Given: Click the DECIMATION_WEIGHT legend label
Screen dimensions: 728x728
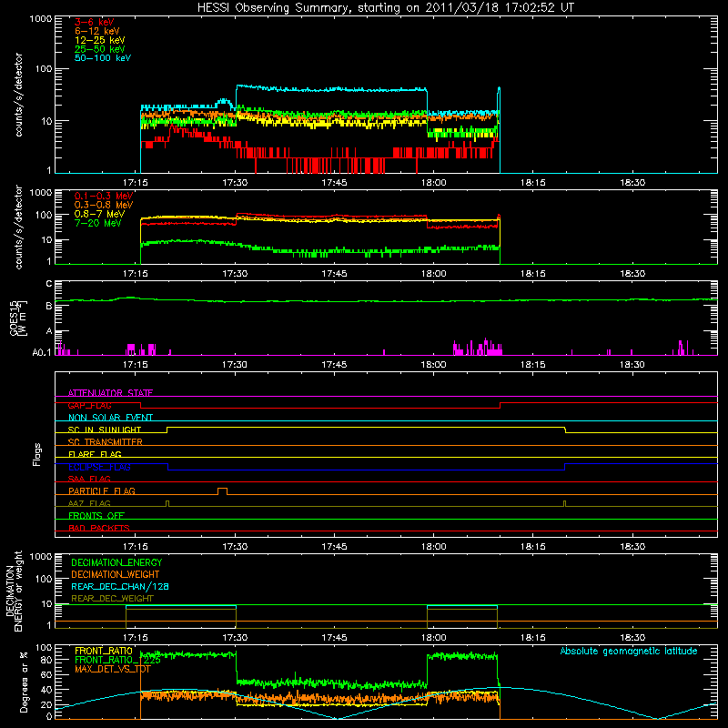Looking at the screenshot, I should tap(116, 574).
